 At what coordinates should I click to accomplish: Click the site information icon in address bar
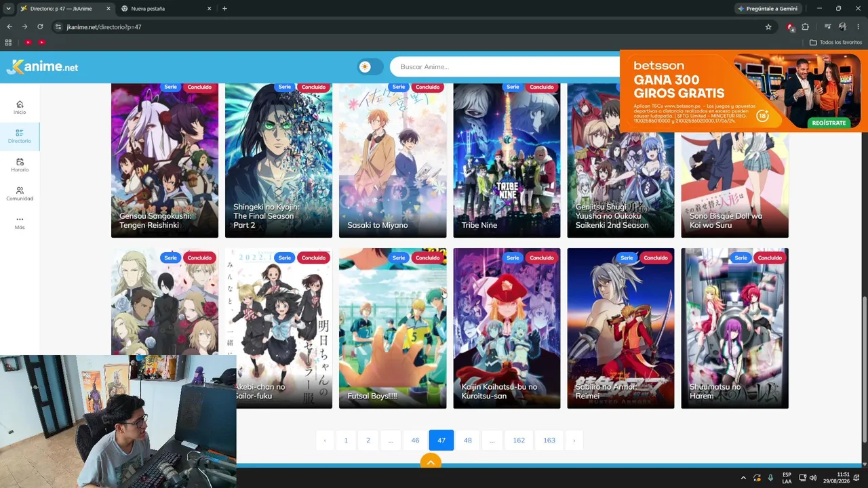click(x=58, y=27)
